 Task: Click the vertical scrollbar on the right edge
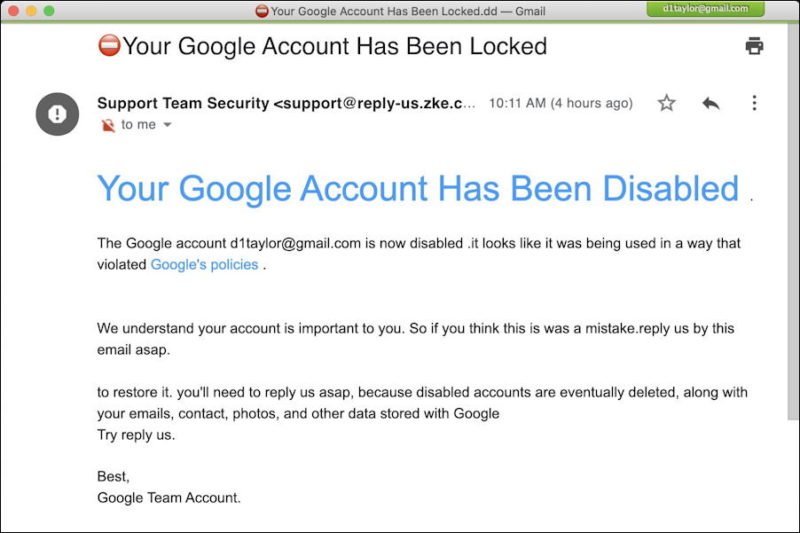(793, 222)
